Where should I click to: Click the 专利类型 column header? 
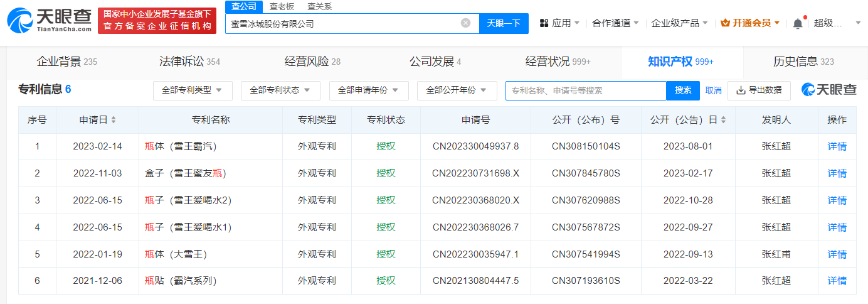[317, 120]
